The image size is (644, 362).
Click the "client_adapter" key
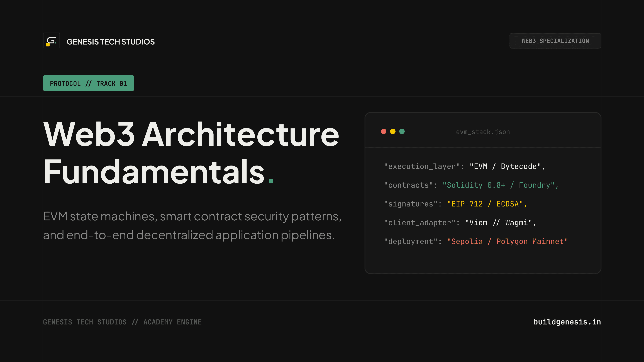tap(419, 223)
